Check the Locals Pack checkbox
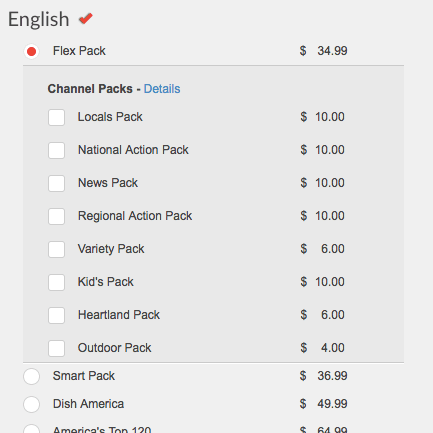 point(56,117)
